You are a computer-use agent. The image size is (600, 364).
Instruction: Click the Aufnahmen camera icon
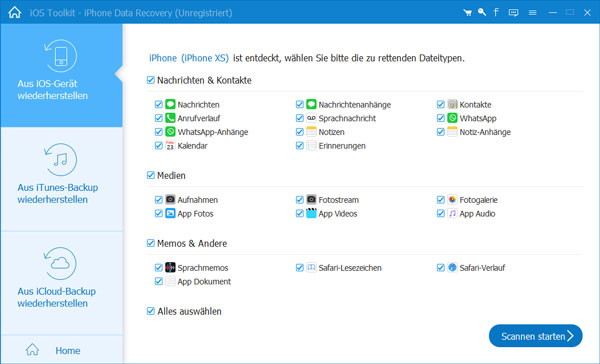[x=170, y=199]
